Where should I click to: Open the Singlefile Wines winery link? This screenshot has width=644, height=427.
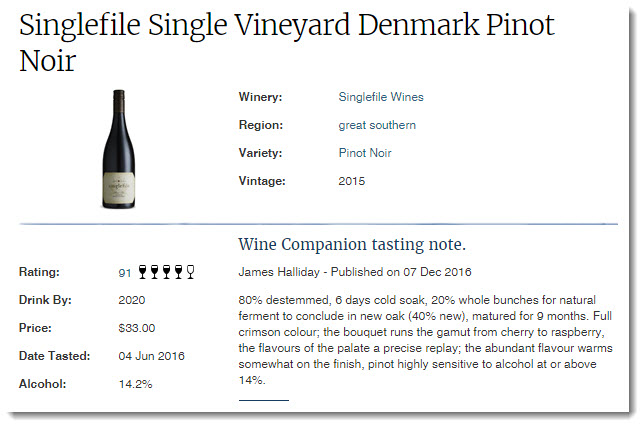[381, 97]
